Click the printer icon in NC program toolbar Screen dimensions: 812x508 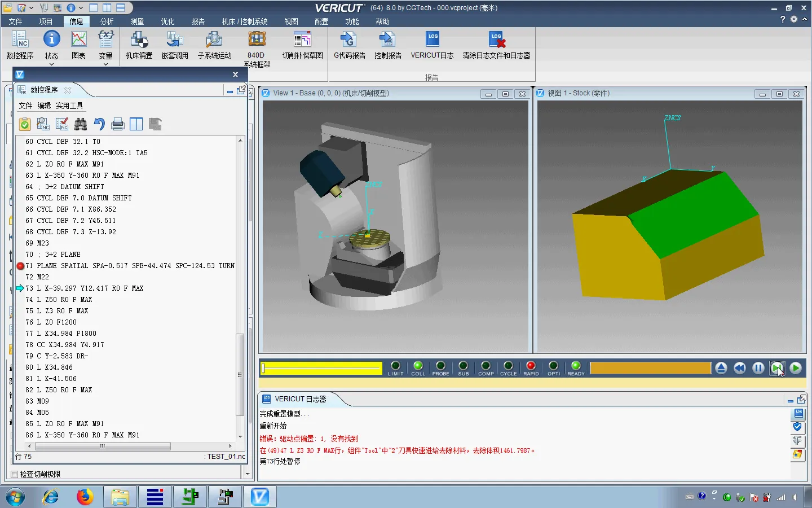[118, 124]
